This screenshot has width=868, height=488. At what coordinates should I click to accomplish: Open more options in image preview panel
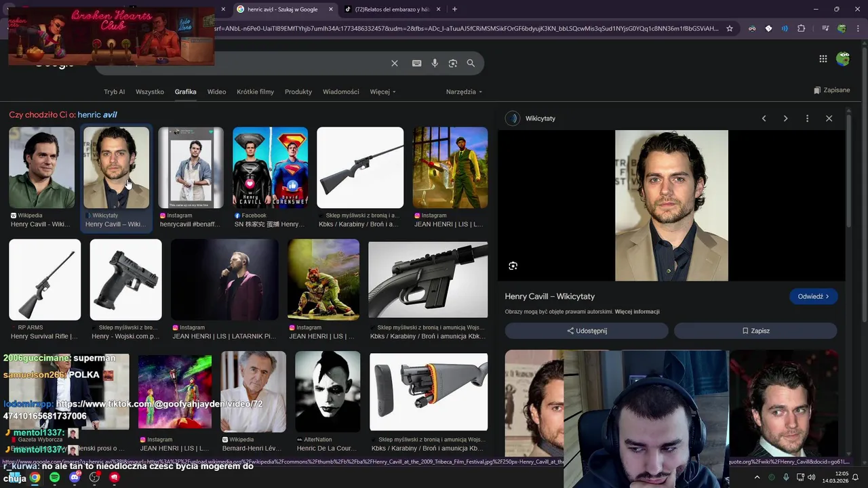coord(807,119)
